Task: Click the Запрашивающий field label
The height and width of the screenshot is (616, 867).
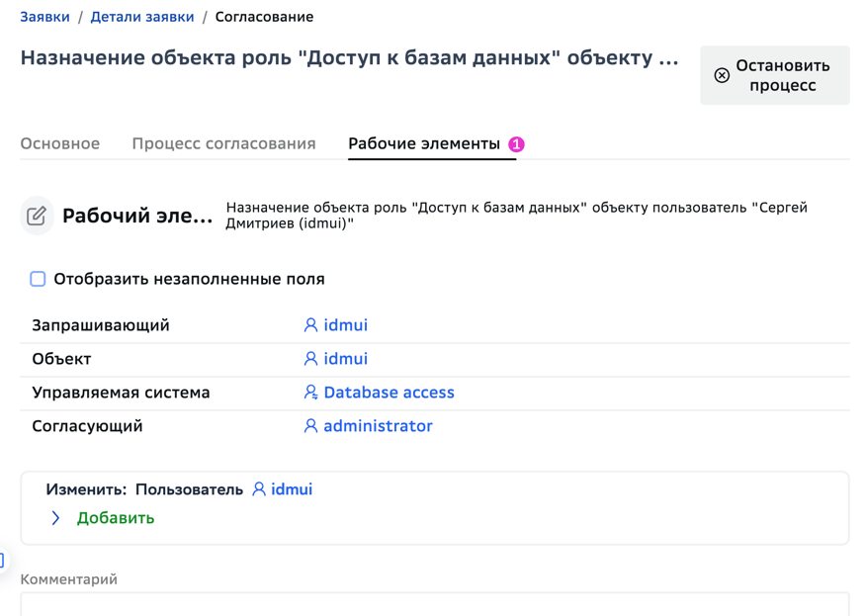Action: click(x=101, y=325)
